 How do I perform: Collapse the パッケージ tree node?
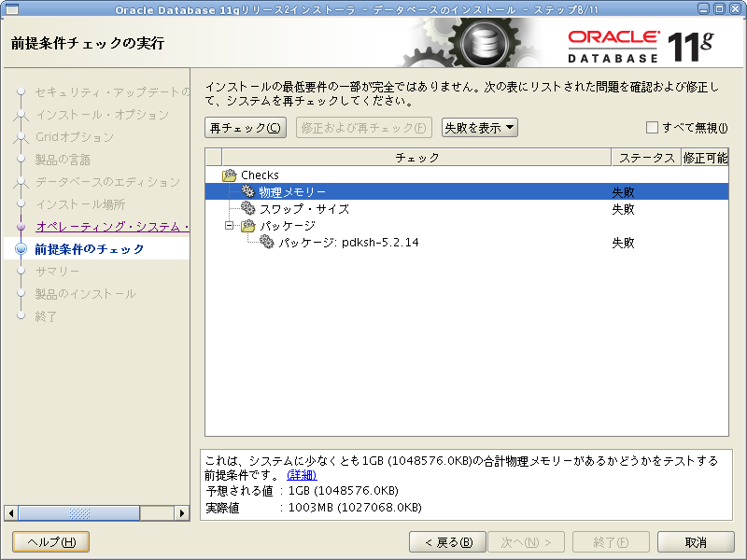tap(229, 225)
